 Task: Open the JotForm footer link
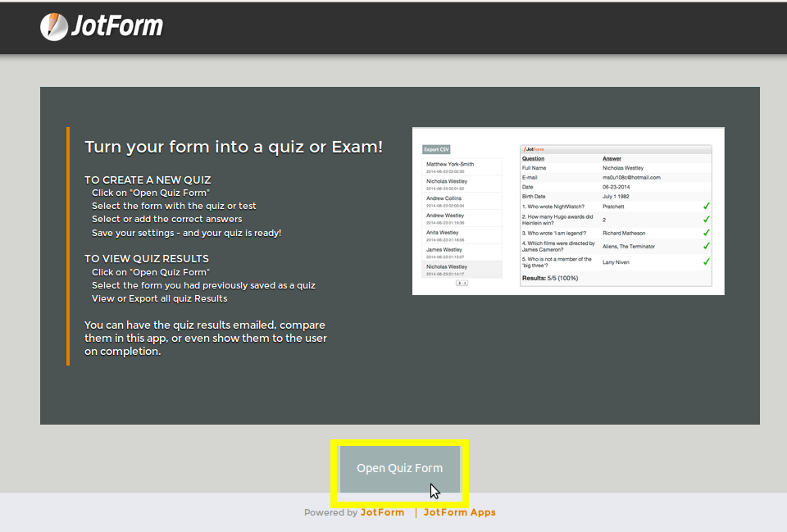point(382,512)
